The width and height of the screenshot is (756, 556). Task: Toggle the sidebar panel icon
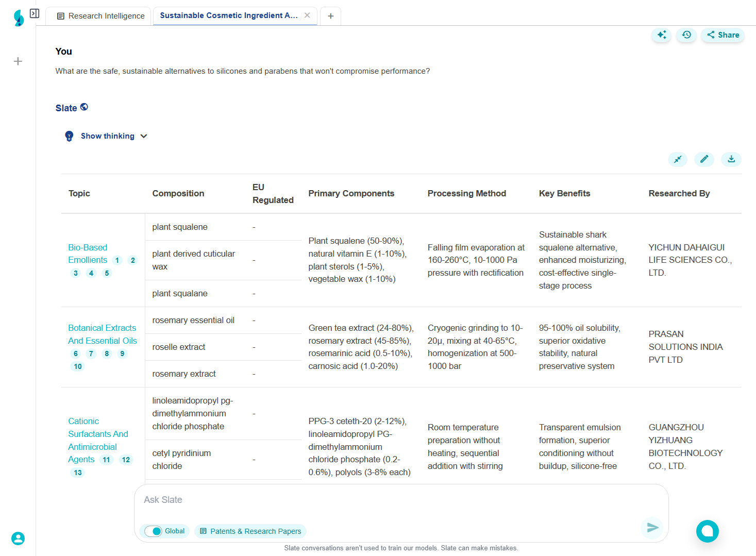coord(35,13)
